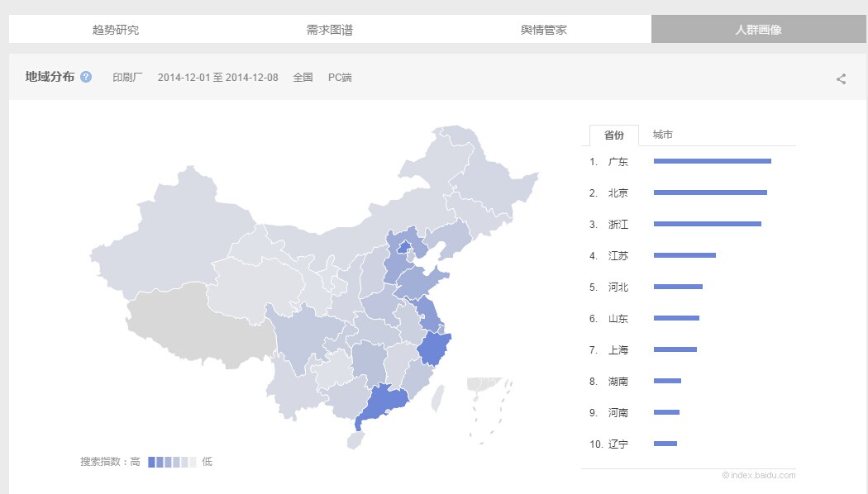Click 浙江 in the ranking list
The image size is (868, 494).
click(618, 225)
